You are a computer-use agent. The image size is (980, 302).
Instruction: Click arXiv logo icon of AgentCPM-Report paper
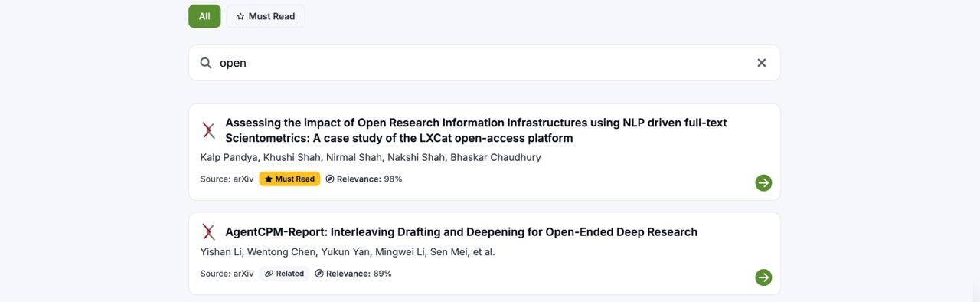[x=208, y=231]
